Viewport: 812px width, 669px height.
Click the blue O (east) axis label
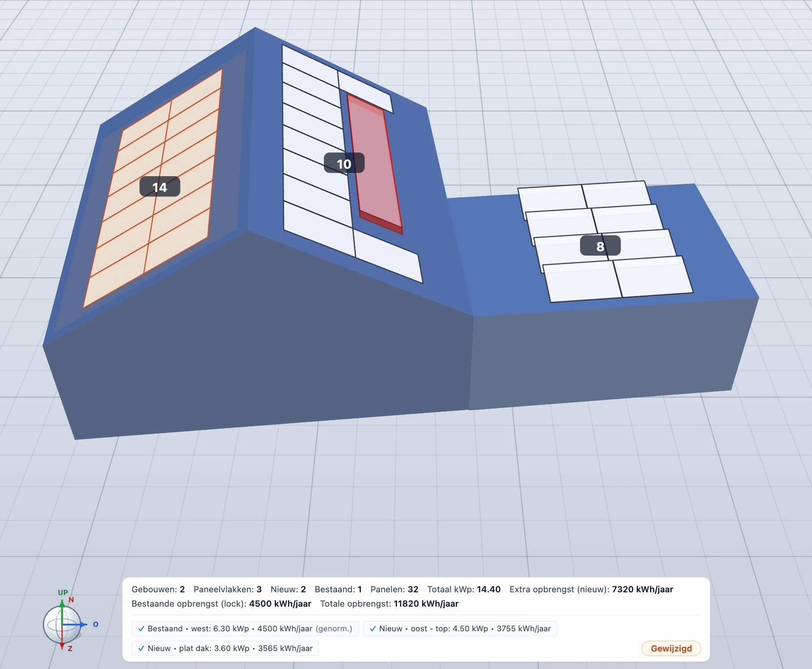pyautogui.click(x=95, y=624)
